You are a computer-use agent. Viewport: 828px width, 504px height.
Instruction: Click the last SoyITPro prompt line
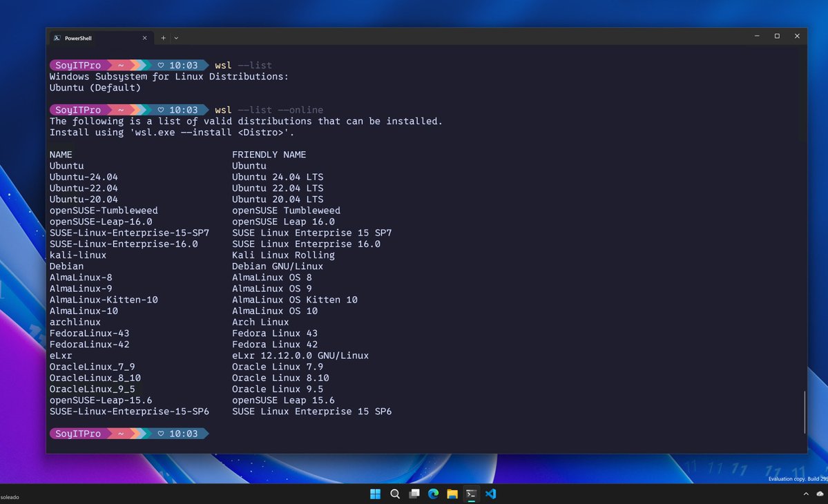tap(129, 434)
